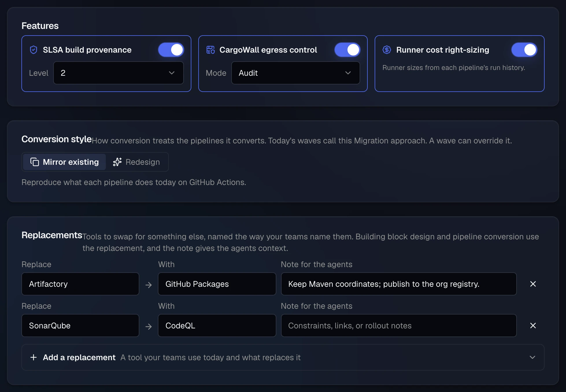Click the empty note field for SonarQube
Image resolution: width=566 pixels, height=392 pixels.
(x=399, y=326)
